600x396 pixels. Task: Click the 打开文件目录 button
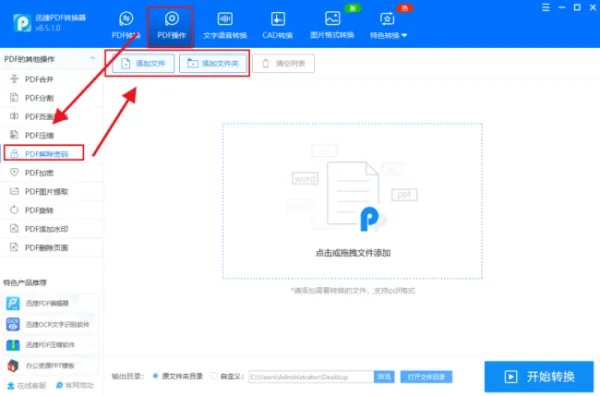click(x=426, y=377)
